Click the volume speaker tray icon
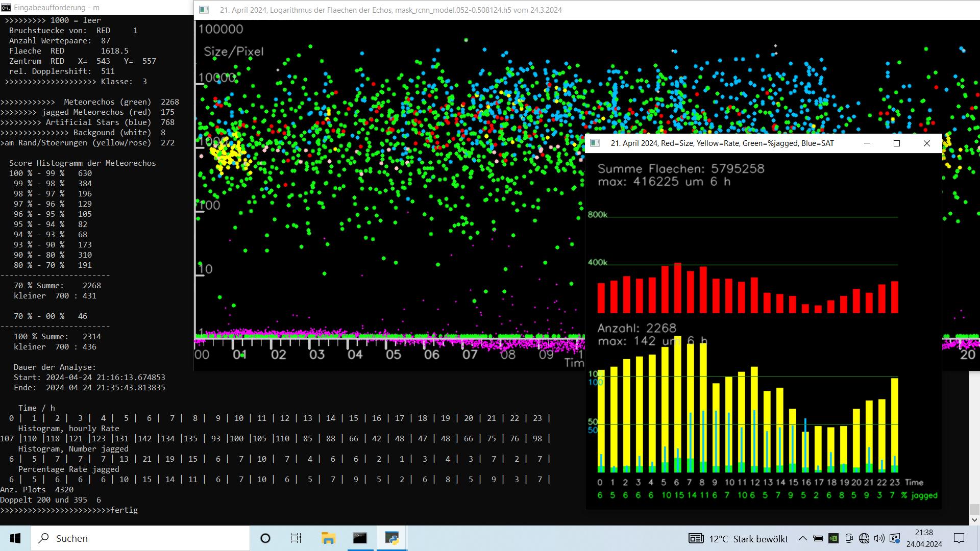The image size is (980, 551). (879, 538)
